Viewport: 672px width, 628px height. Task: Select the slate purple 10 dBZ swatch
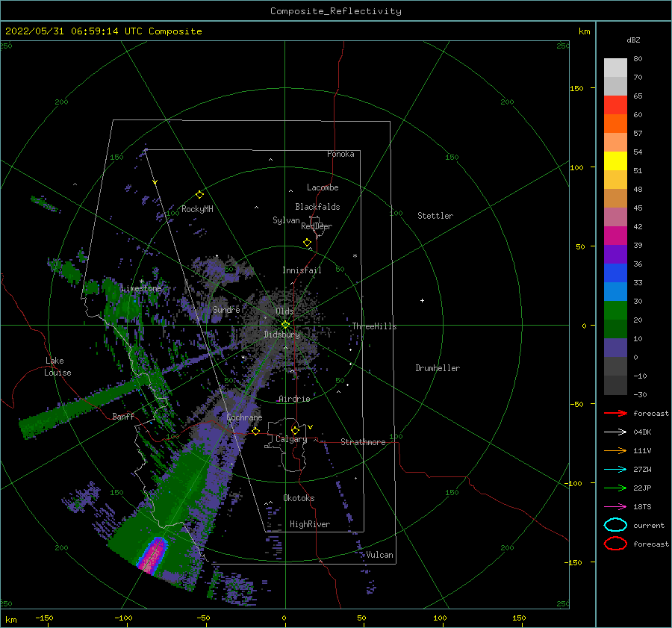(x=615, y=347)
